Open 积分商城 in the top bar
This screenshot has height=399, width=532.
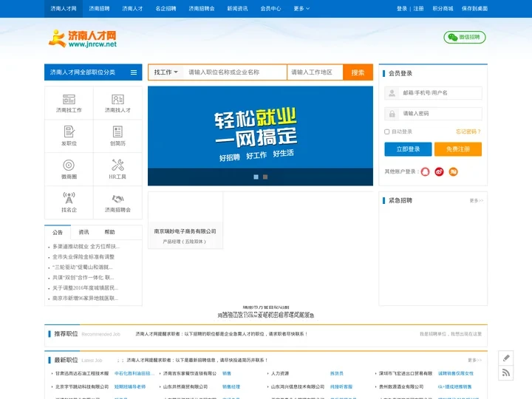(443, 8)
